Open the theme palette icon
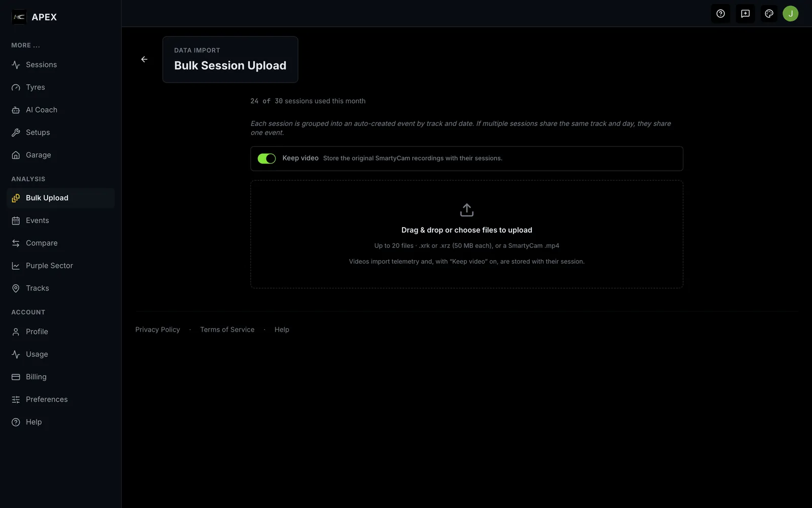 (x=769, y=14)
